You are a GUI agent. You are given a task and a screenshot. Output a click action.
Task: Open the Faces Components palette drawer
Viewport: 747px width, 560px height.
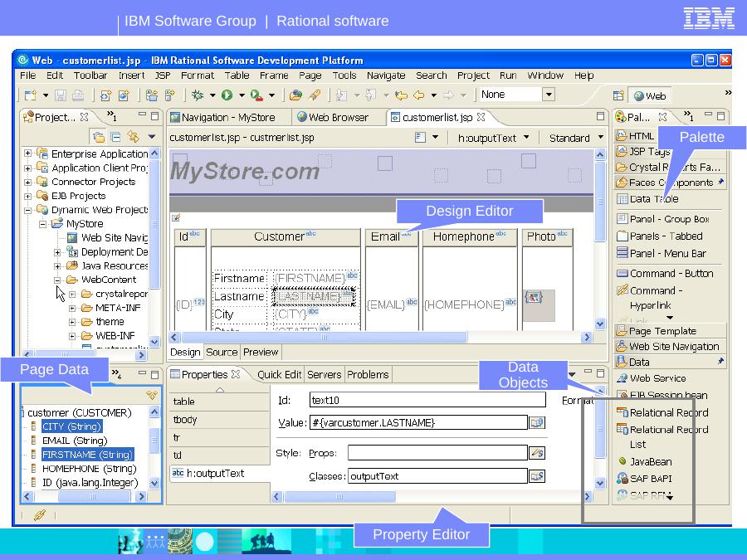[670, 183]
